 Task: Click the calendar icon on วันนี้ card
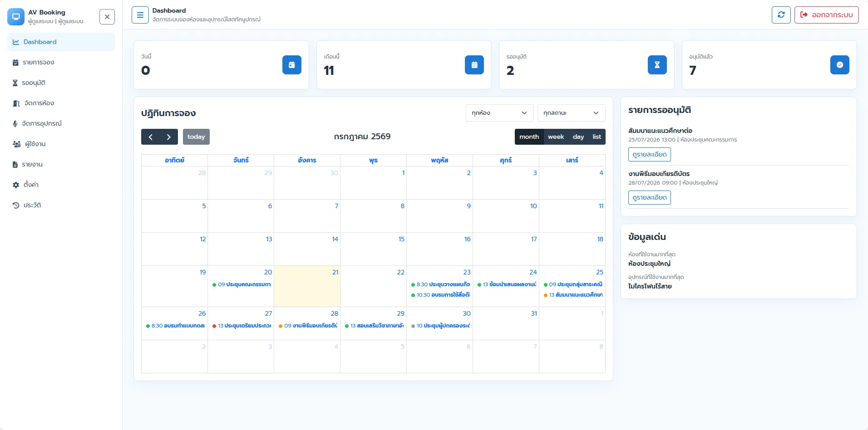point(292,65)
